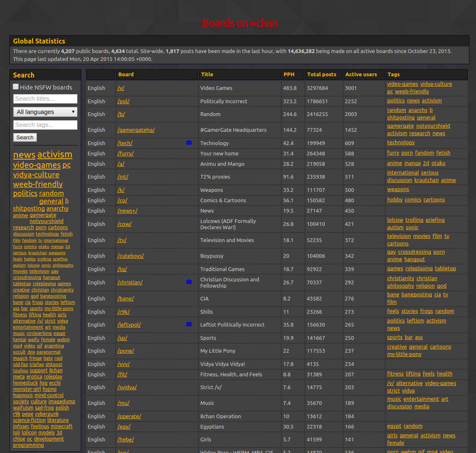Open the technology tag on the /tech/ row
The width and height of the screenshot is (476, 453).
(401, 142)
